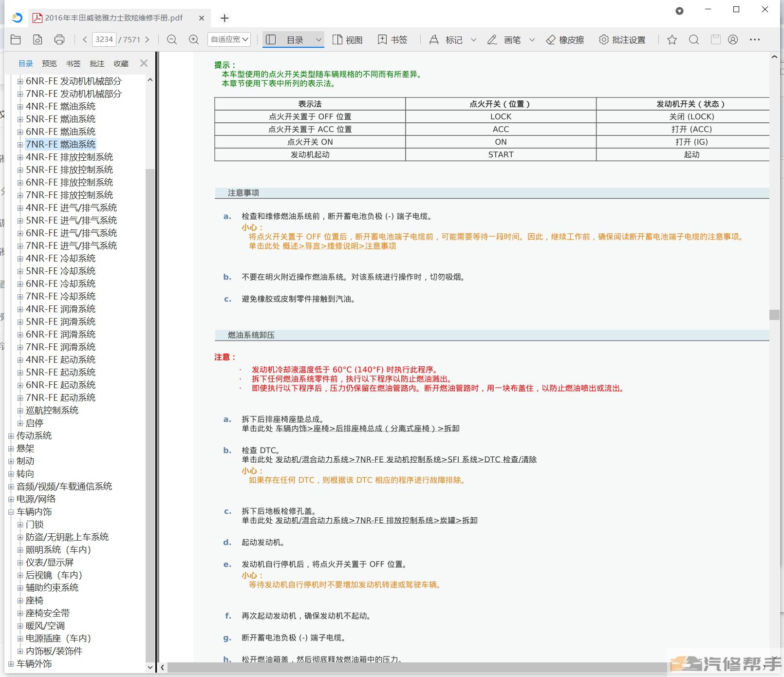Open 批注设置 annotation settings
This screenshot has height=677, width=784.
click(622, 39)
